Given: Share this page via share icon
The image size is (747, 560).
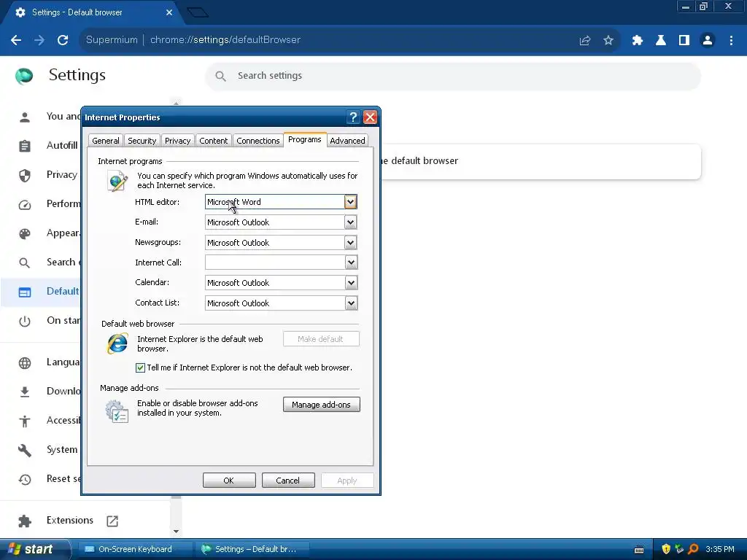Looking at the screenshot, I should 585,41.
